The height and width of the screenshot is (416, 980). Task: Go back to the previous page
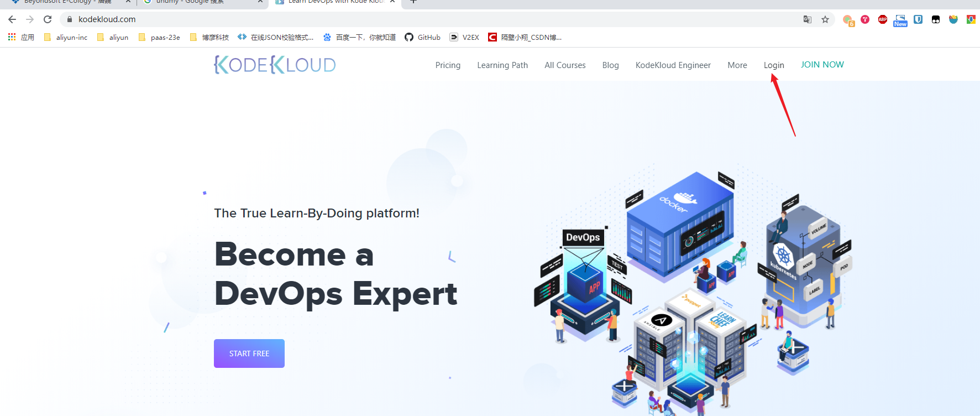pos(12,19)
